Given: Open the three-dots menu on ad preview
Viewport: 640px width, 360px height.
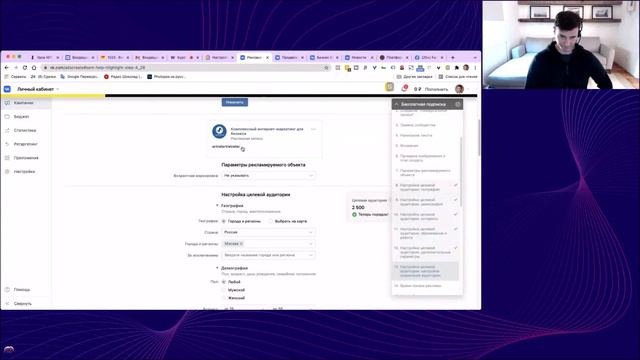Looking at the screenshot, I should point(313,129).
